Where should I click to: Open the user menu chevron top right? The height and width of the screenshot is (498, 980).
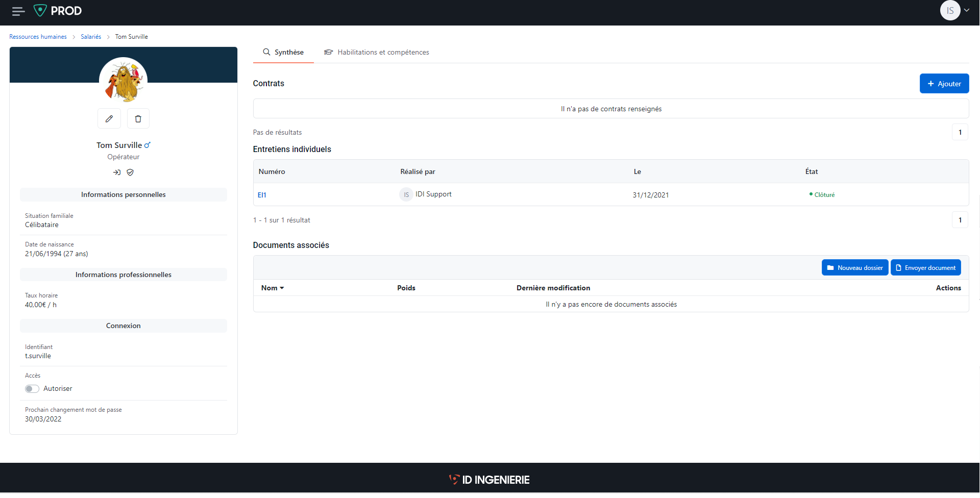(967, 10)
